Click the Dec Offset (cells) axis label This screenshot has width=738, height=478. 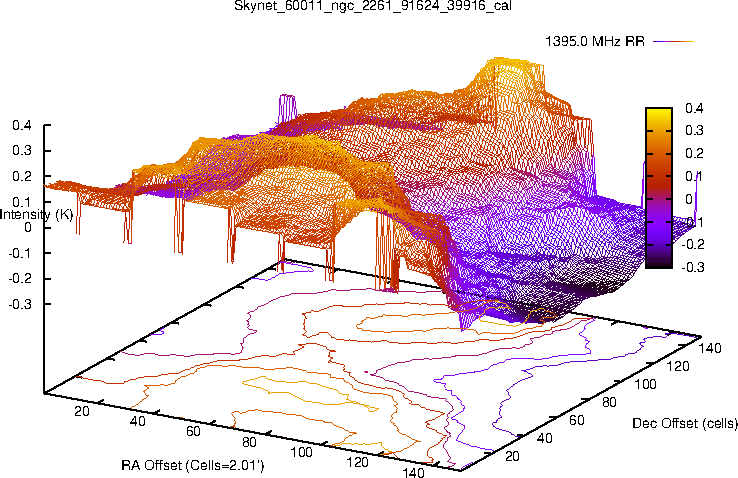[685, 423]
